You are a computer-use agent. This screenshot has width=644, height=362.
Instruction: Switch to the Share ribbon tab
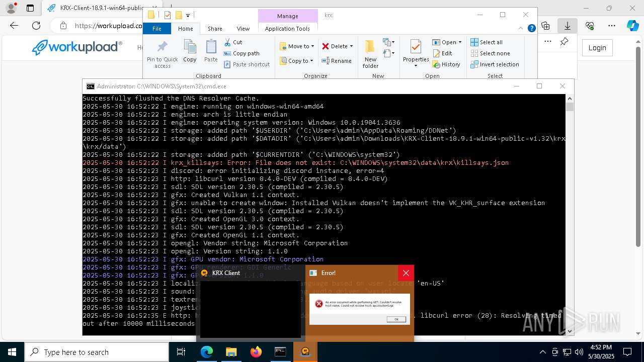coord(215,29)
